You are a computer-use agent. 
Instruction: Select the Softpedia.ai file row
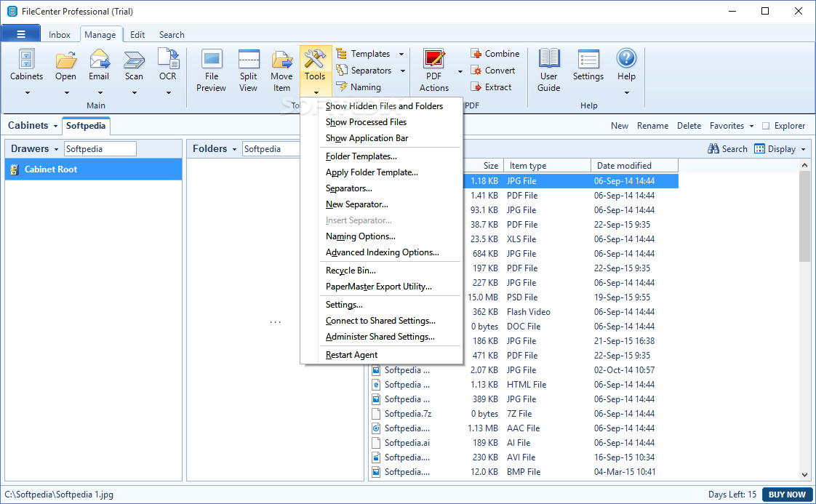coord(523,443)
